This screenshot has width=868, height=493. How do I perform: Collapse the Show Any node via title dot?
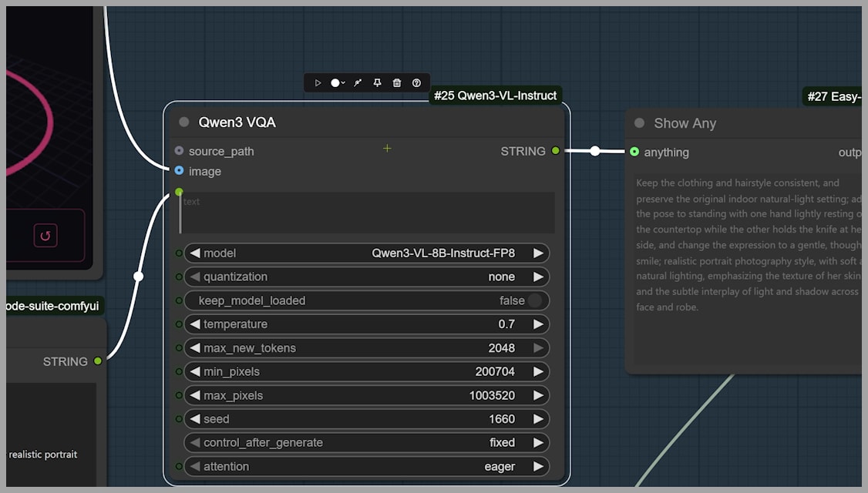[x=639, y=123]
